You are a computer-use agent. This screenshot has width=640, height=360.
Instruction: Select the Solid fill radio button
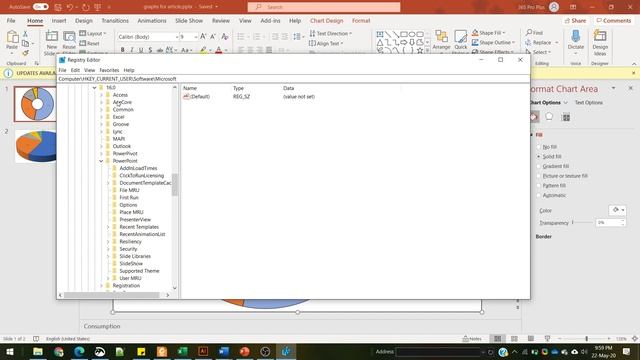point(538,156)
